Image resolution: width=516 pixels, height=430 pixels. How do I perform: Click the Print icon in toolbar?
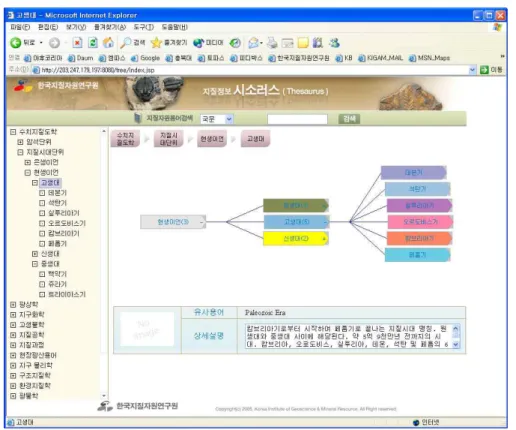(272, 43)
